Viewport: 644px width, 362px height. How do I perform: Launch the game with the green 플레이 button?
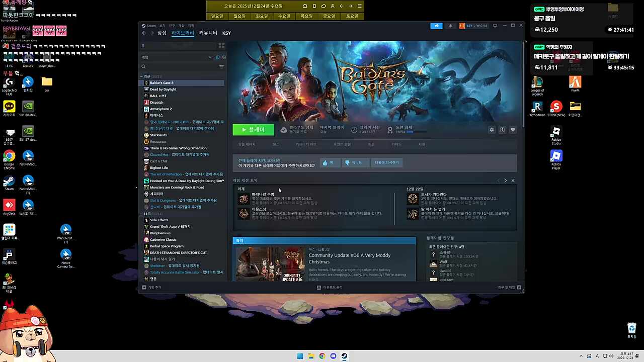coord(253,130)
